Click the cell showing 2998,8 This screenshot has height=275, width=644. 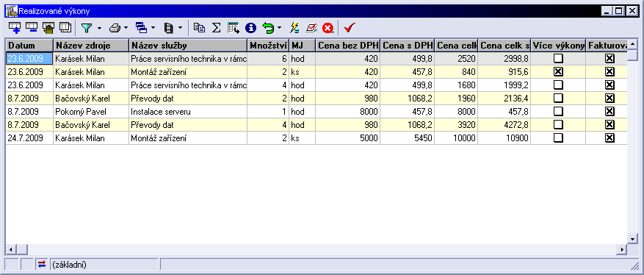pyautogui.click(x=504, y=59)
